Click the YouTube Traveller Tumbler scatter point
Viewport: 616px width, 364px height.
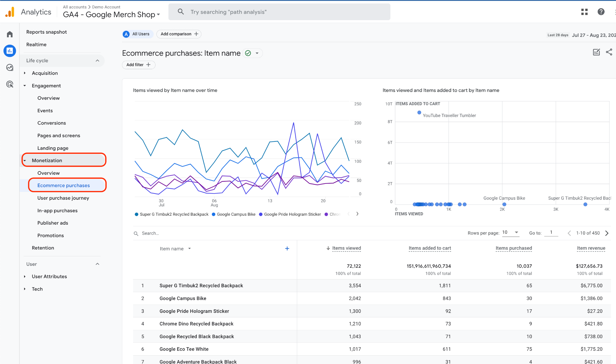coord(419,113)
